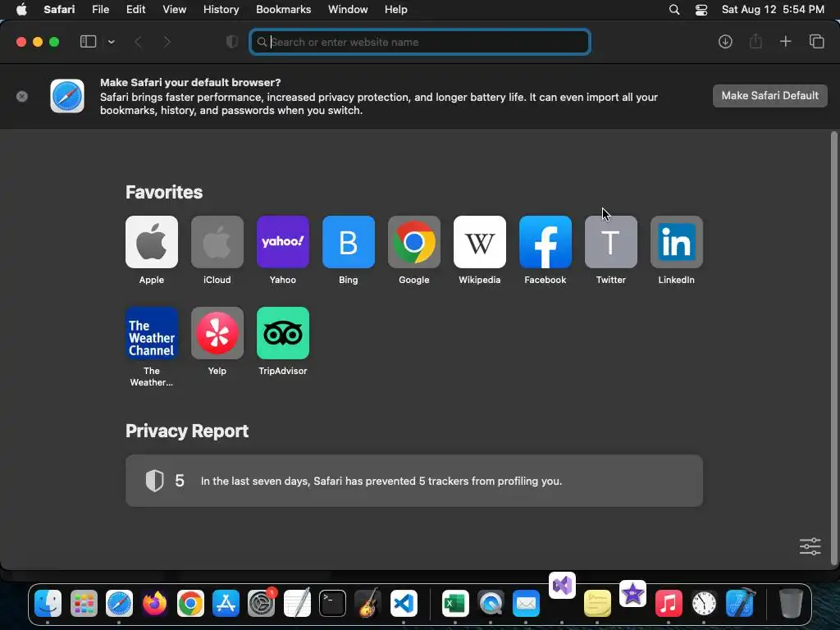Open Spotlight search in menu bar

(x=674, y=10)
